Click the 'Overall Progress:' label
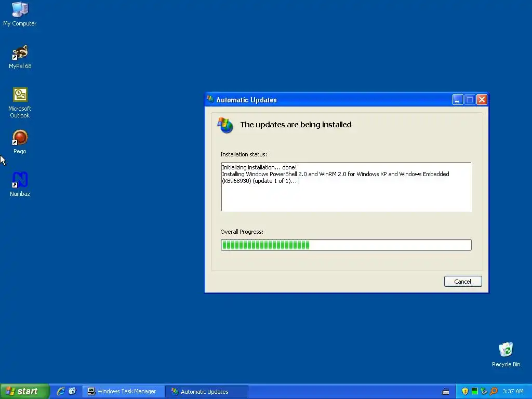The image size is (532, 399). (x=242, y=232)
